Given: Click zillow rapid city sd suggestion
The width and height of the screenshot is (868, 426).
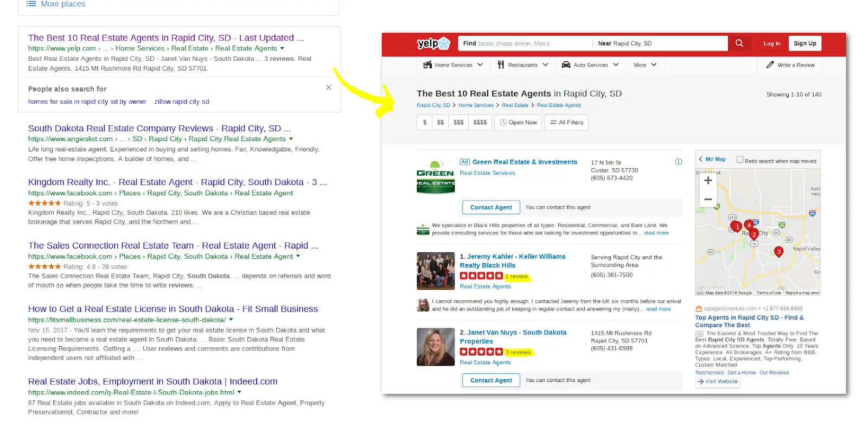Looking at the screenshot, I should click(182, 101).
